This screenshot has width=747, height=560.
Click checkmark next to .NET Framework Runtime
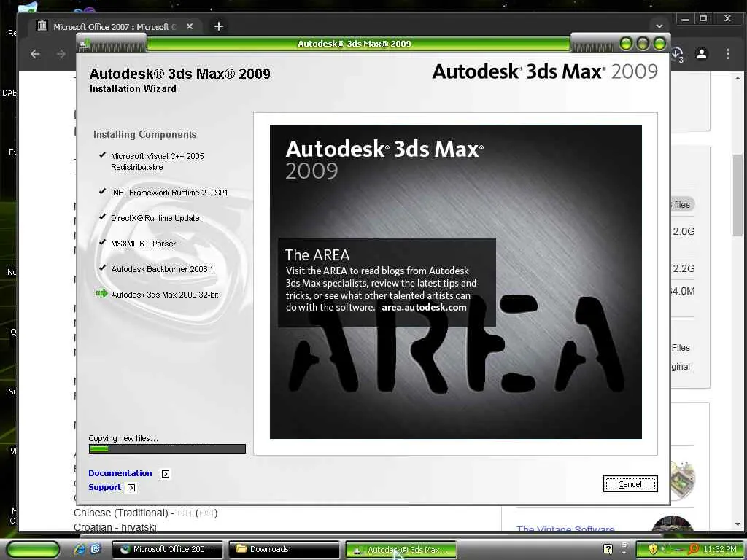pyautogui.click(x=102, y=192)
